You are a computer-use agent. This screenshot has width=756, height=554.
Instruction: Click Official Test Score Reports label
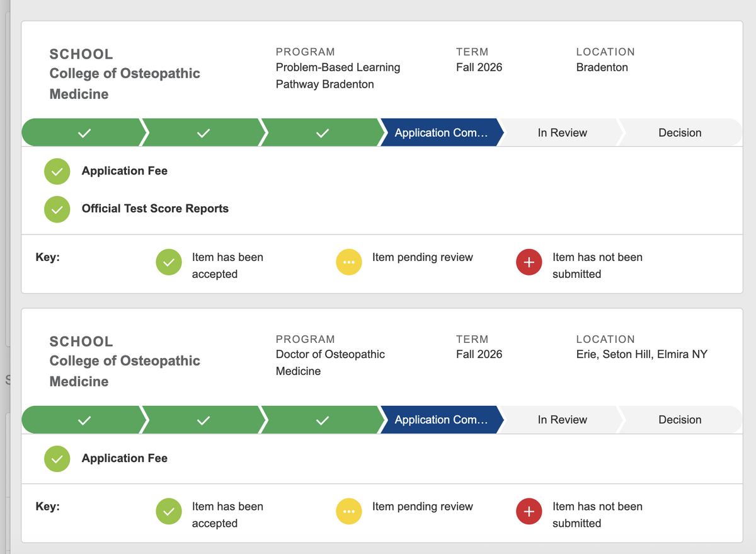tap(155, 209)
